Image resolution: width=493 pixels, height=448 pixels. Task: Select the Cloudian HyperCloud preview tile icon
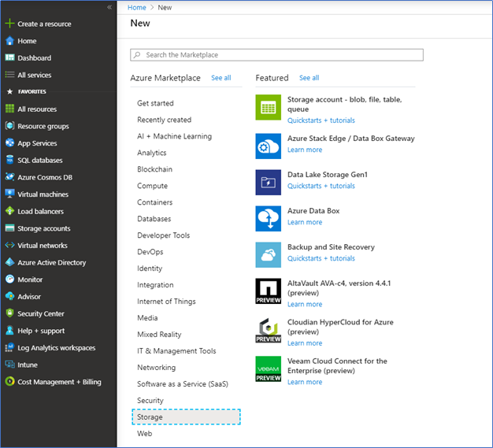[269, 330]
